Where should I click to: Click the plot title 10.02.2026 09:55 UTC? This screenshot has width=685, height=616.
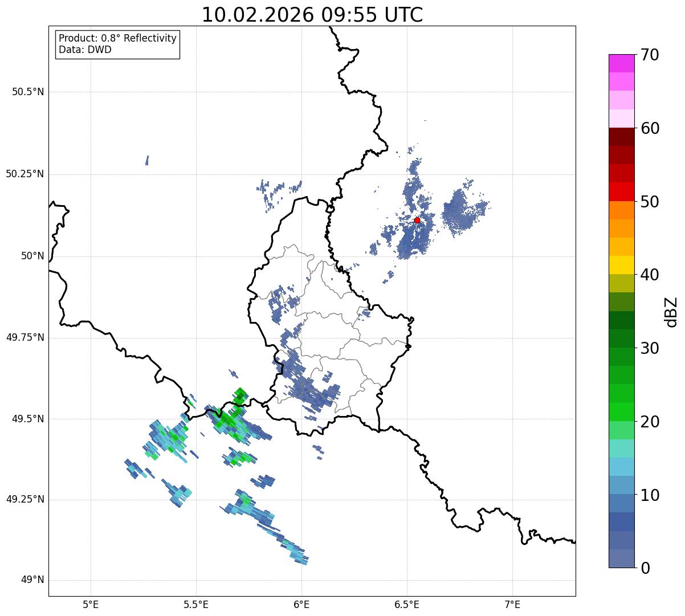(x=312, y=15)
